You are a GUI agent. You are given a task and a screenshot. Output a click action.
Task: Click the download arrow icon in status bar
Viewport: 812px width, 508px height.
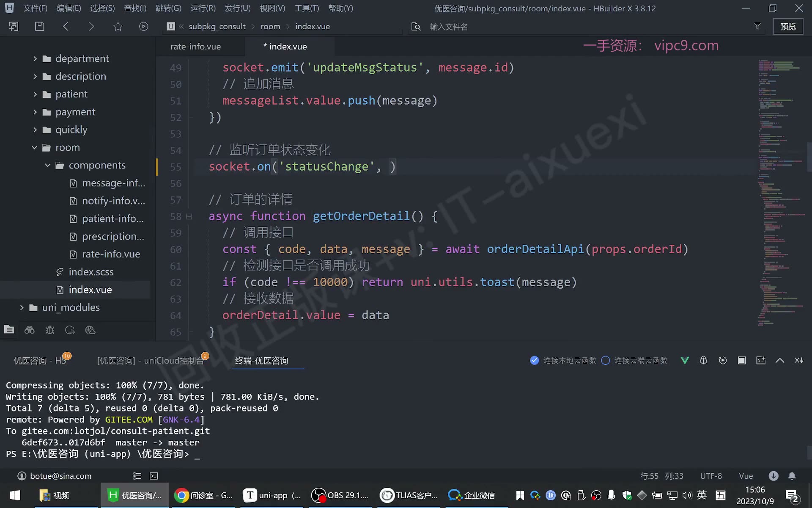(774, 476)
